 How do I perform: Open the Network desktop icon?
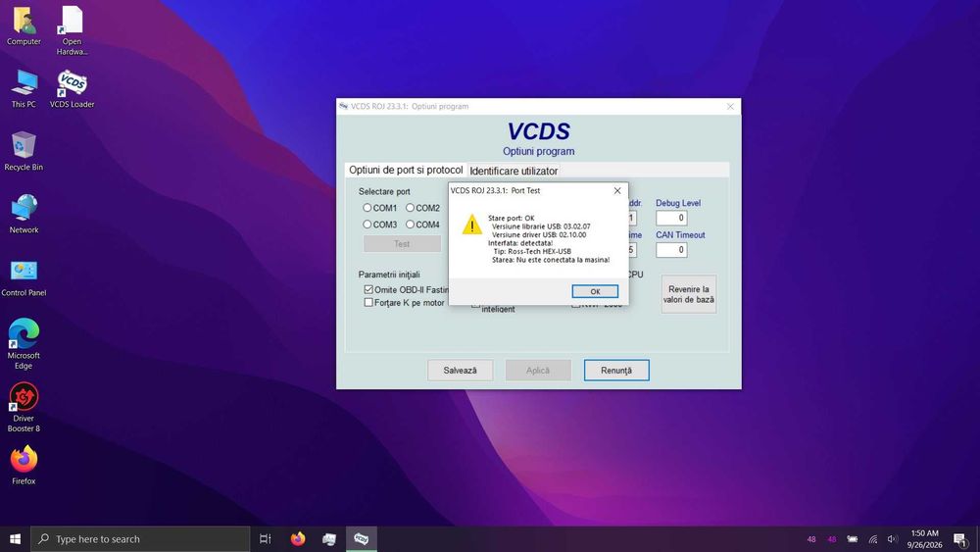24,214
